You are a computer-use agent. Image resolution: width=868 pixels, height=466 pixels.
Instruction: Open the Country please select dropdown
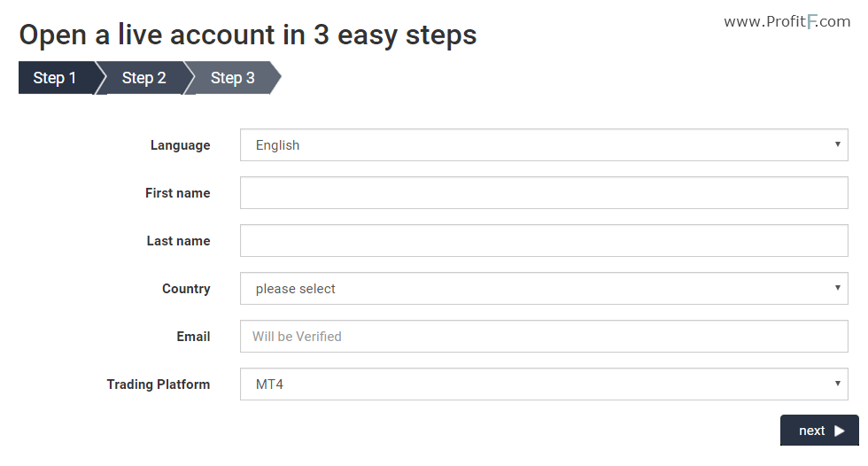(544, 288)
